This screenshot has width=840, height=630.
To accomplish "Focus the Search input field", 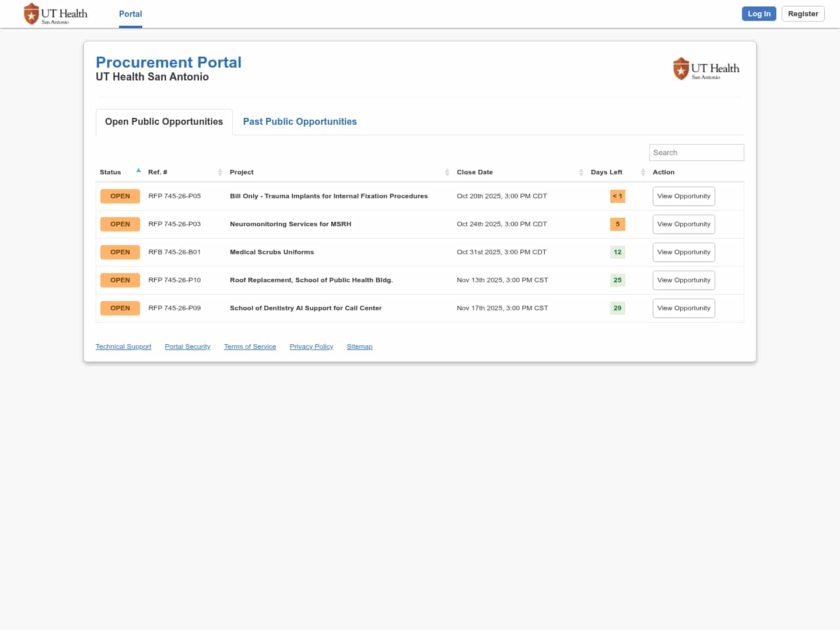I will pyautogui.click(x=696, y=152).
